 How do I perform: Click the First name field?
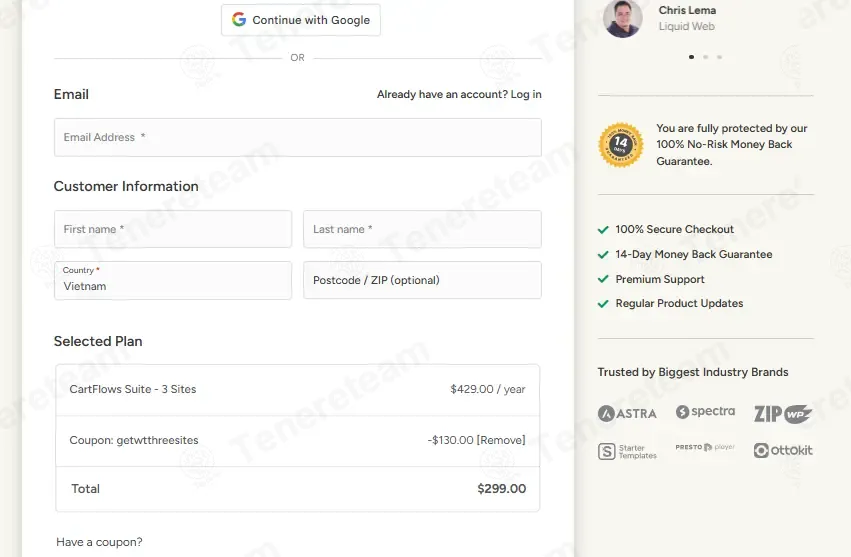point(173,229)
